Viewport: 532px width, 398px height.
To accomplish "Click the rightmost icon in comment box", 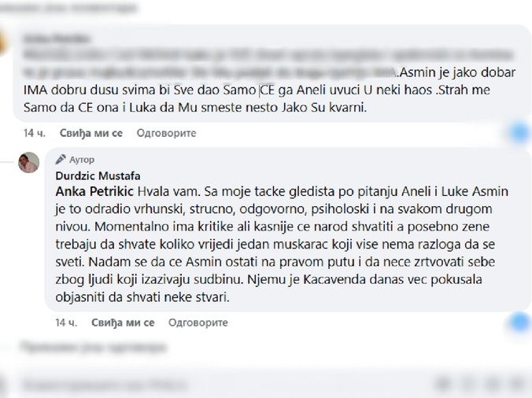I will click(515, 385).
